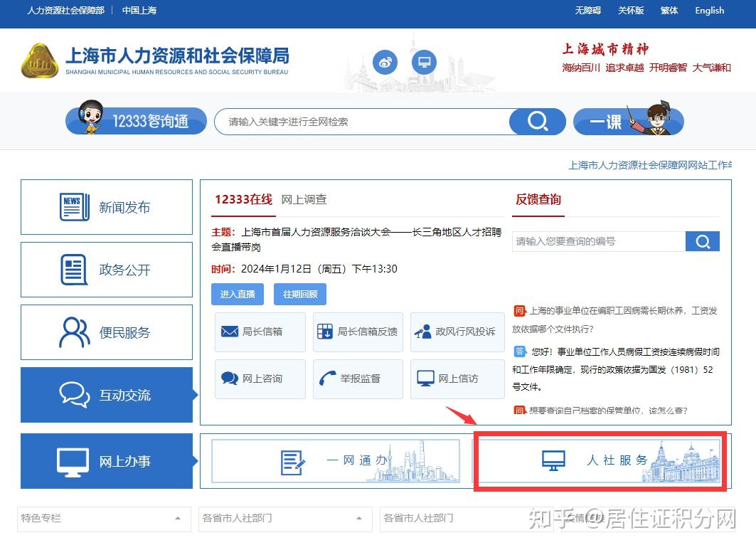Viewport: 756px width, 550px height.
Task: Open the 互动交流 sidebar section
Action: tap(107, 395)
